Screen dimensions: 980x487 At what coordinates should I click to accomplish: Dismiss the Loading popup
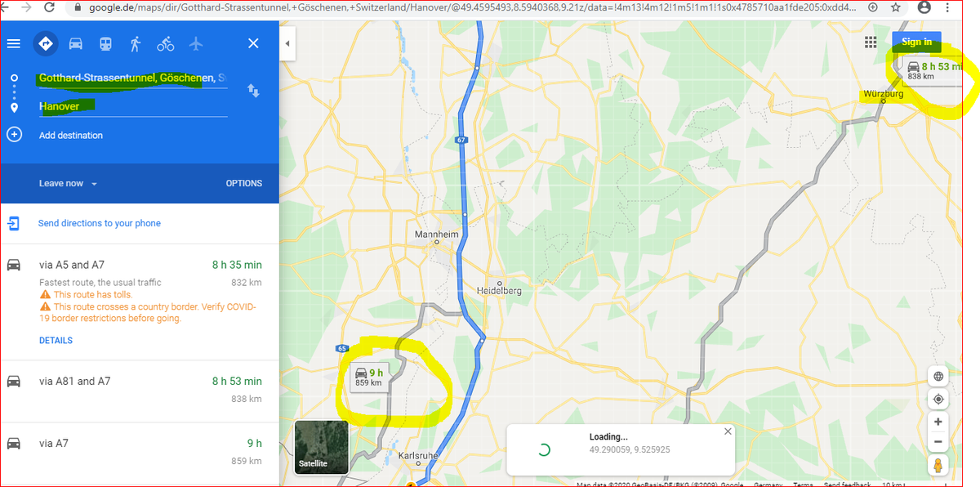click(728, 431)
